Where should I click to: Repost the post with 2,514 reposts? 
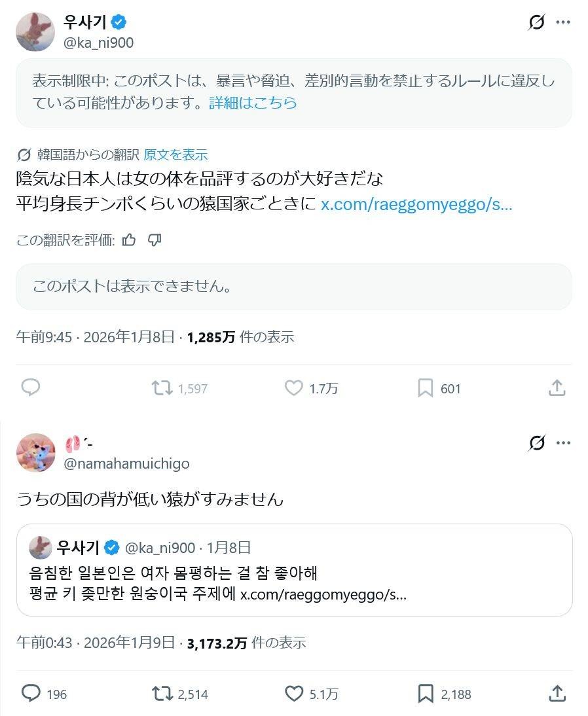point(162,693)
